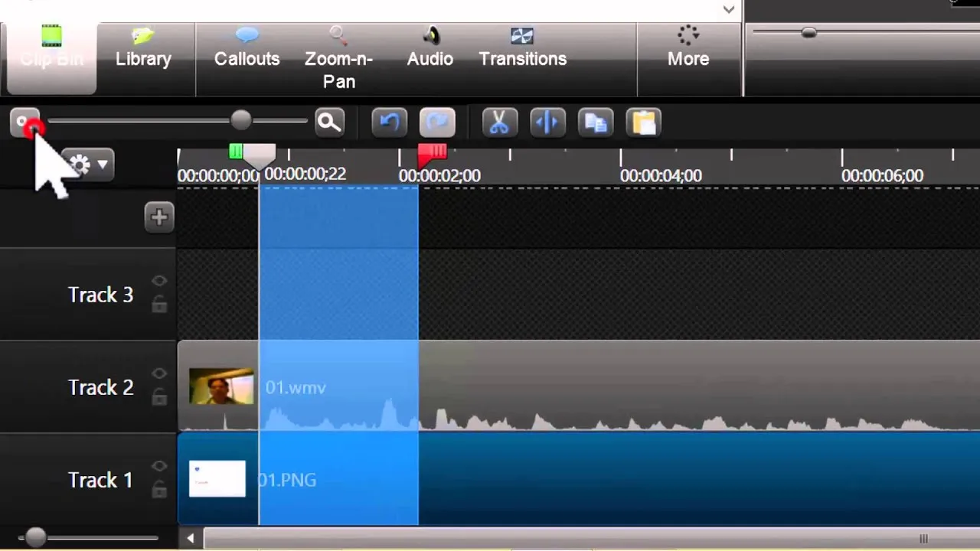Open the Zoom-n-Pan tab
The height and width of the screenshot is (551, 980).
(338, 58)
